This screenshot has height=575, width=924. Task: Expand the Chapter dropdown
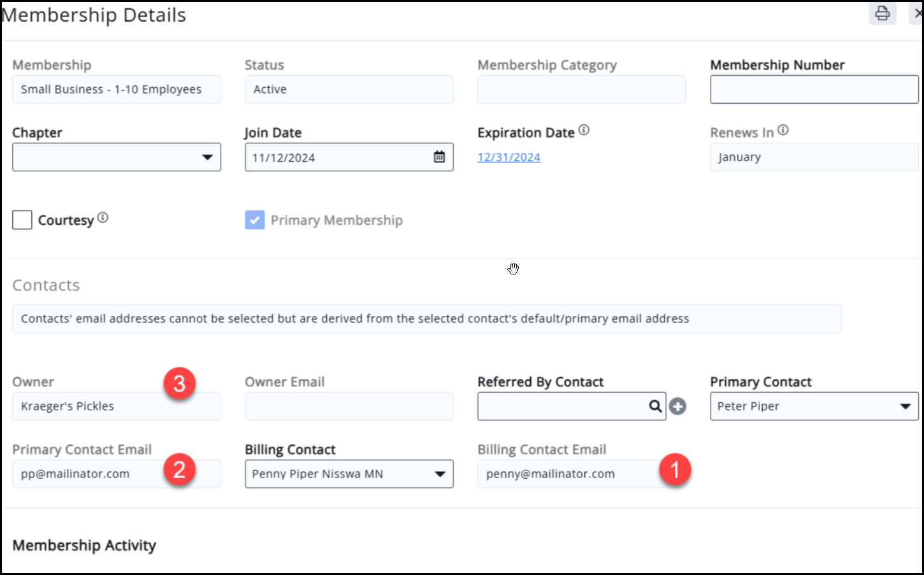[207, 157]
